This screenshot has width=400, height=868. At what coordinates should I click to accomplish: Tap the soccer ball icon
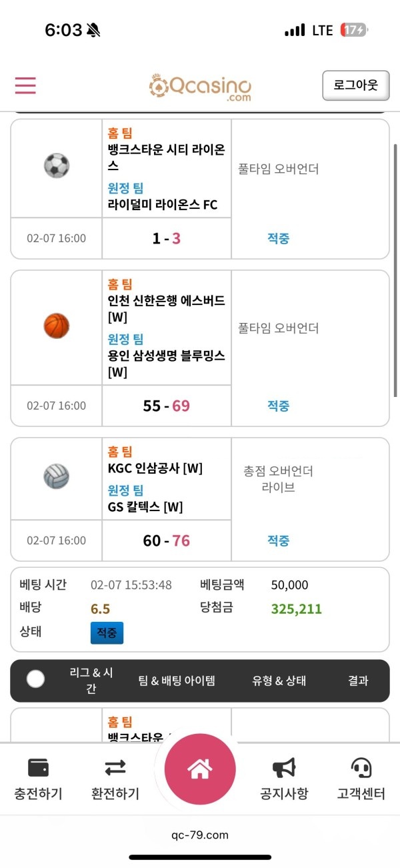point(57,165)
